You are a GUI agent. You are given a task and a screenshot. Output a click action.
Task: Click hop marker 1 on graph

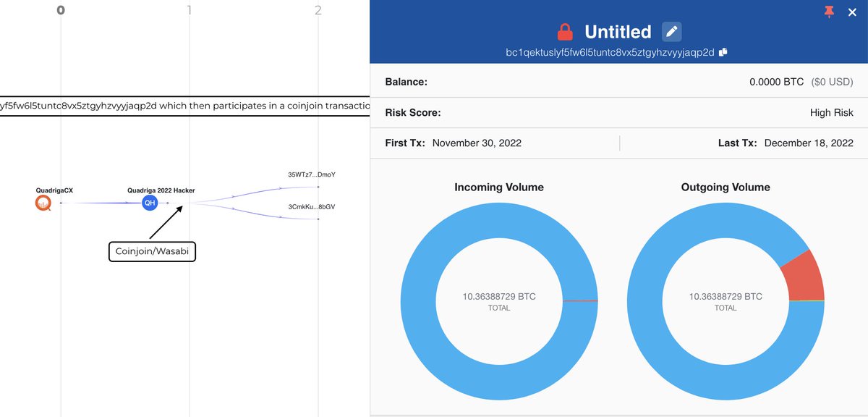(190, 10)
